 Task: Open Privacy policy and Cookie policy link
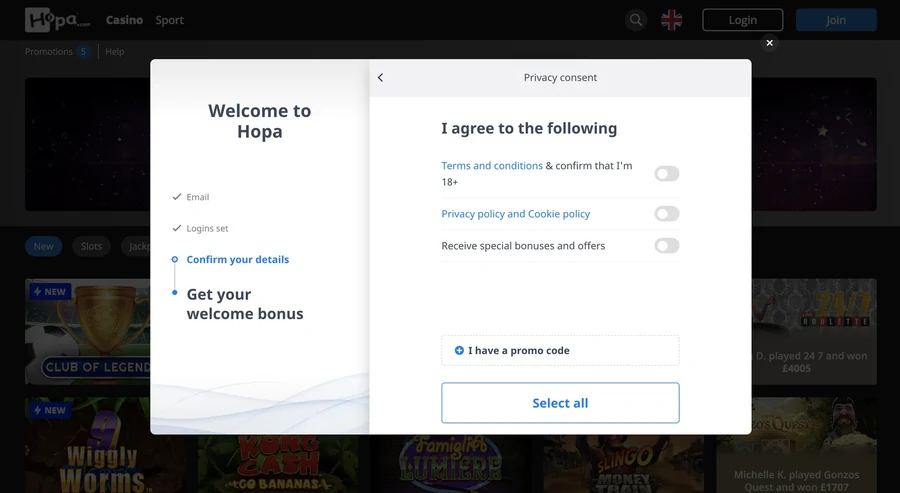click(515, 214)
